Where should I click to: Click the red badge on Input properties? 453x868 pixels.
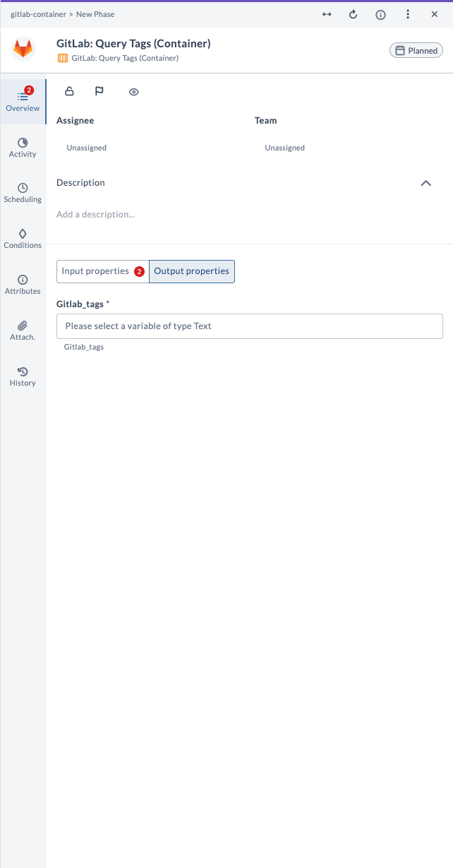tap(139, 271)
